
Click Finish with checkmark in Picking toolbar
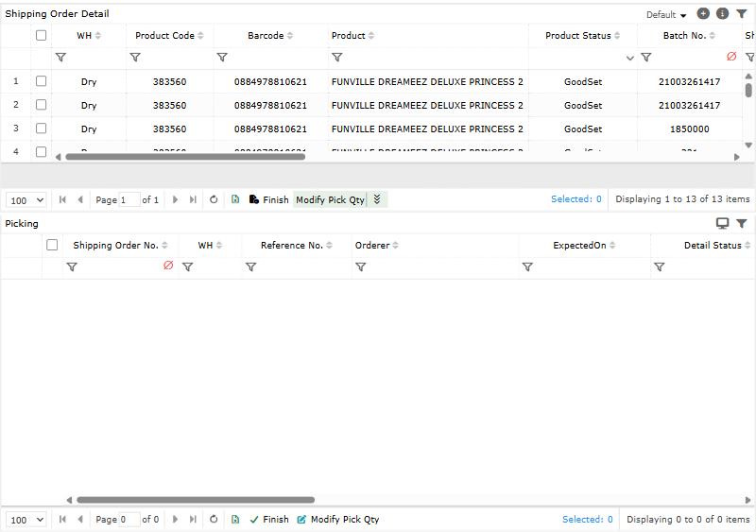click(269, 519)
